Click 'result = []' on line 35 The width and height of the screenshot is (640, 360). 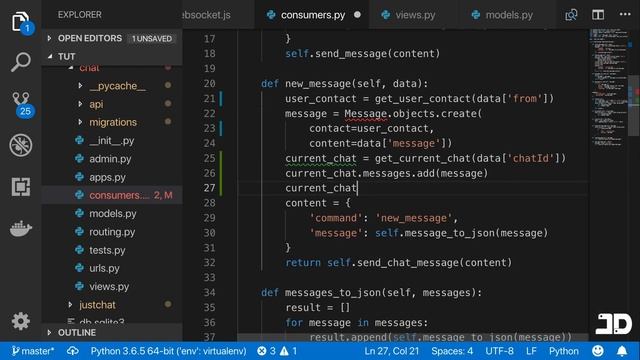(318, 307)
